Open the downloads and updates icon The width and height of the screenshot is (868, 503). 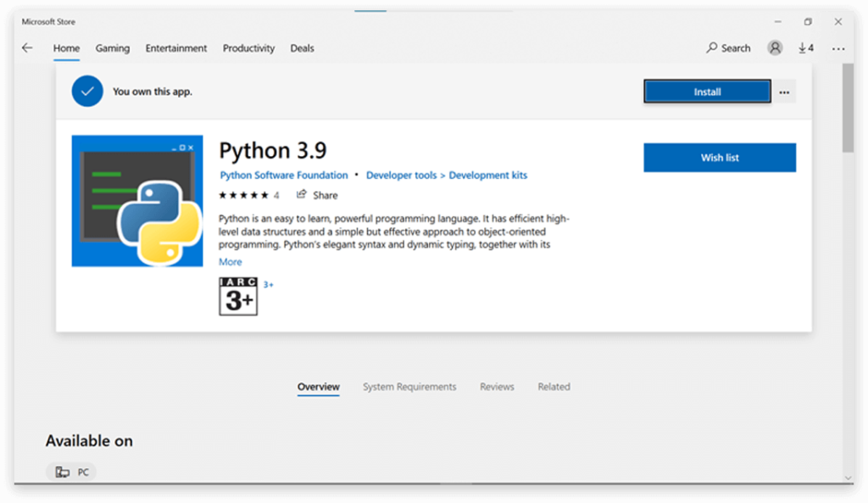tap(805, 48)
